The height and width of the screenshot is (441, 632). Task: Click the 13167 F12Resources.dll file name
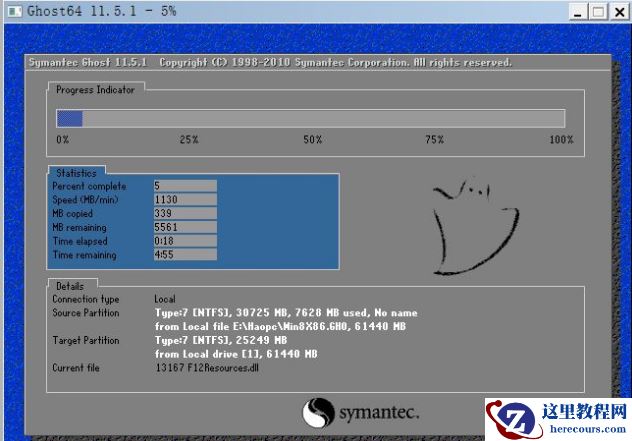pyautogui.click(x=207, y=368)
